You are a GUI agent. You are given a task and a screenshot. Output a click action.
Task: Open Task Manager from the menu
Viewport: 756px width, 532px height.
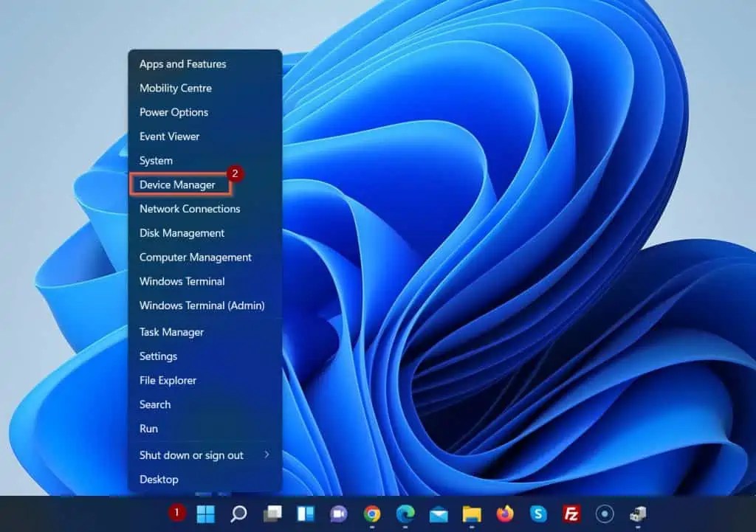(171, 332)
